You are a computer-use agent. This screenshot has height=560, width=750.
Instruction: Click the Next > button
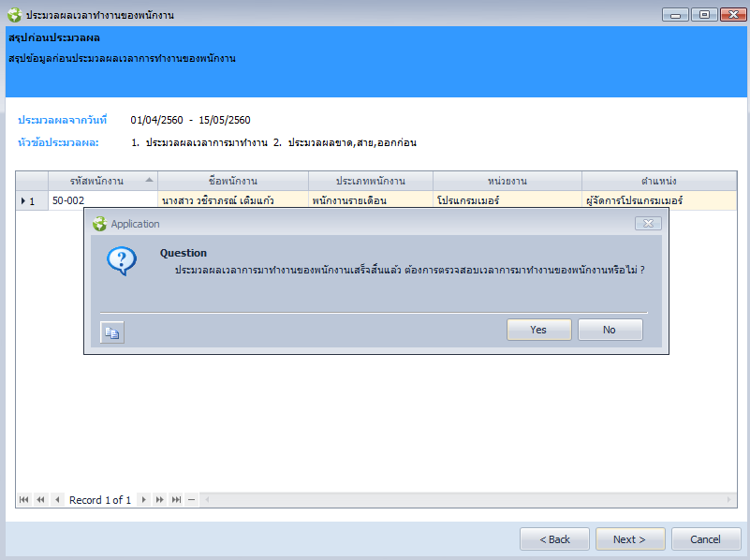pos(630,539)
